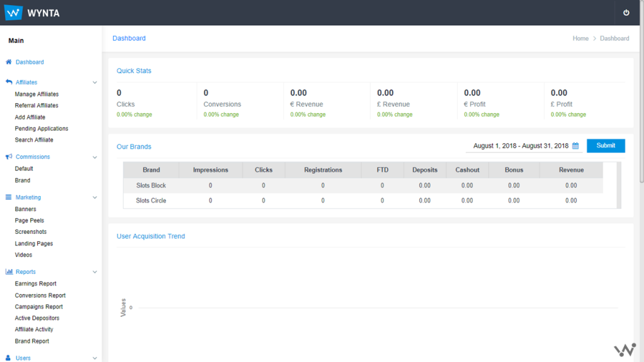644x362 pixels.
Task: Click the W watermark logo at bottom right
Action: point(625,350)
